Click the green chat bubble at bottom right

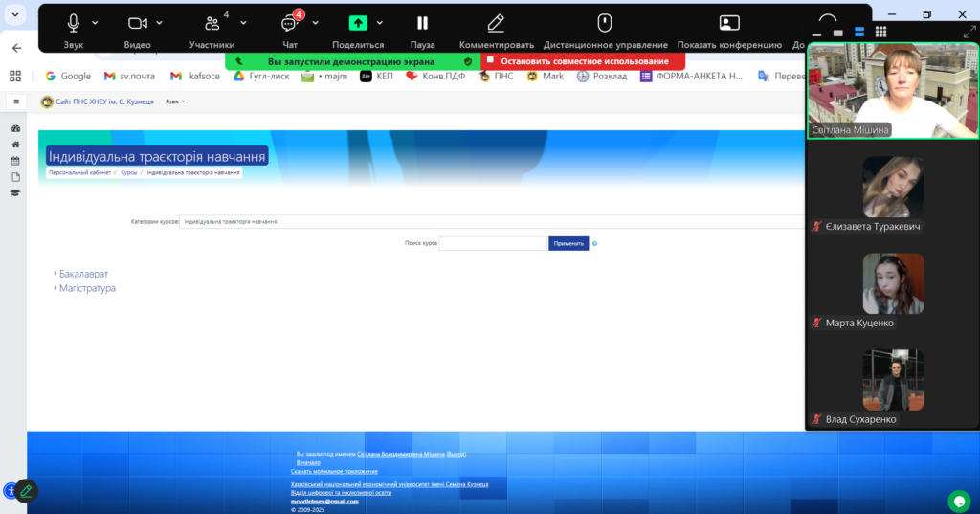coord(959,501)
